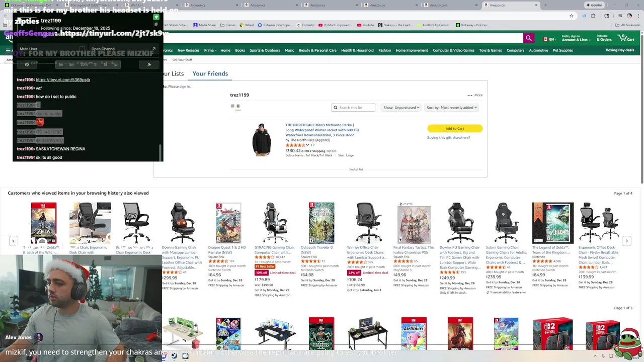Expand the sustainability feature chevron on Submi chair
The image size is (644, 362).
pos(524,292)
